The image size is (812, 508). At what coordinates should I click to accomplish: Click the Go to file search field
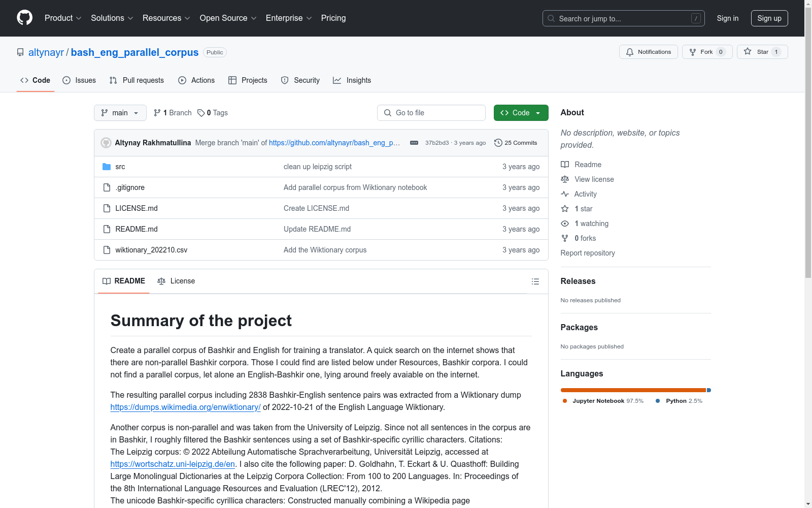click(x=431, y=113)
